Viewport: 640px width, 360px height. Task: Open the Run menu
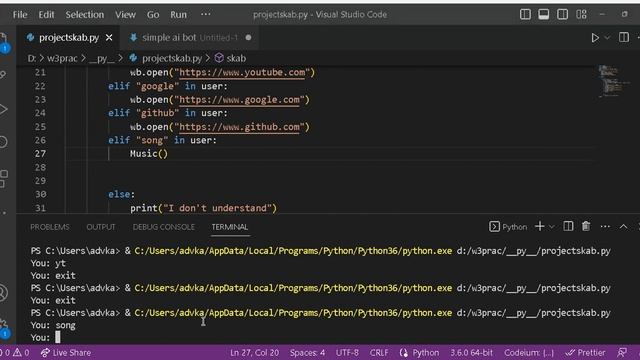click(178, 15)
